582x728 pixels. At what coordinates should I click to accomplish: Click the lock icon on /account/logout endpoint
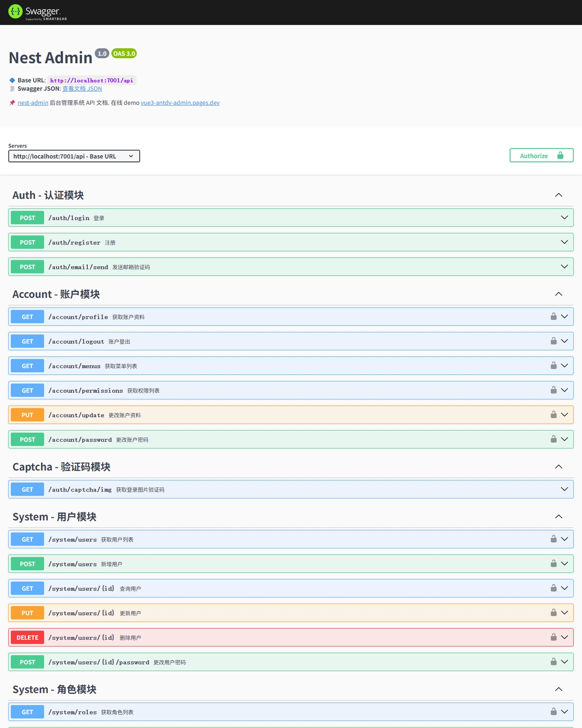pyautogui.click(x=553, y=341)
